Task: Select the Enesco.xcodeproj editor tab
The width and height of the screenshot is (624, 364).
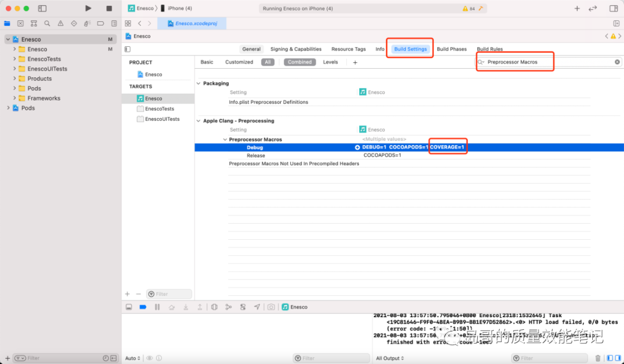Action: (192, 24)
